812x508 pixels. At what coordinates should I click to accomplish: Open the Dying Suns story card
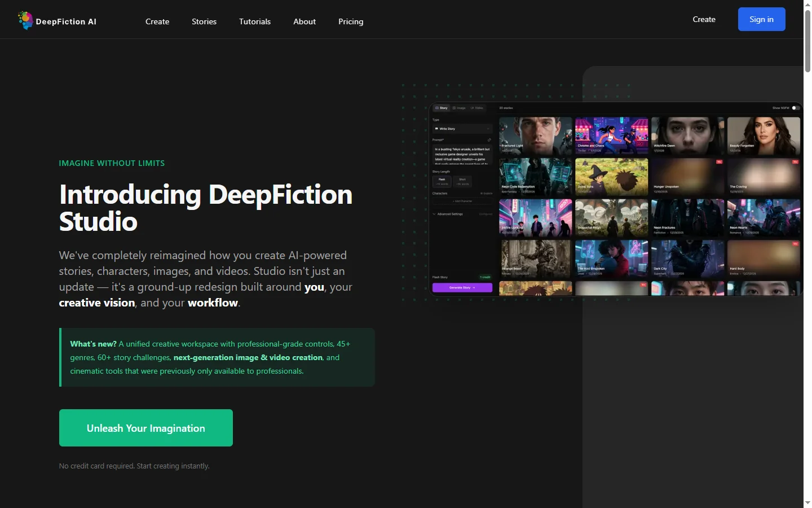coord(612,177)
